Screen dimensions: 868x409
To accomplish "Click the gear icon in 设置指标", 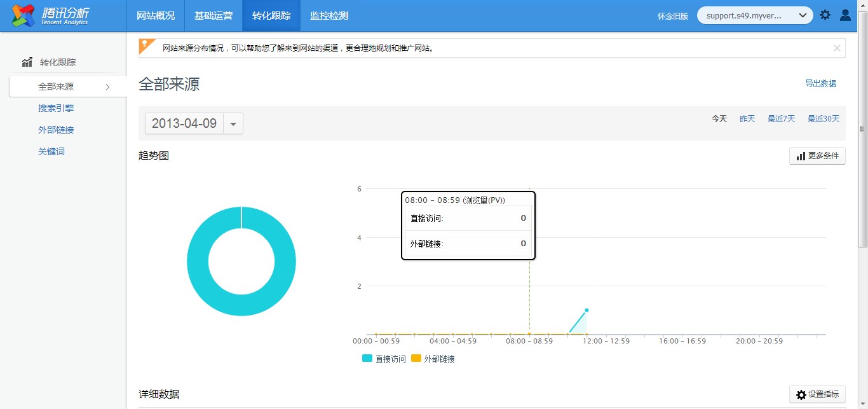I will (801, 395).
